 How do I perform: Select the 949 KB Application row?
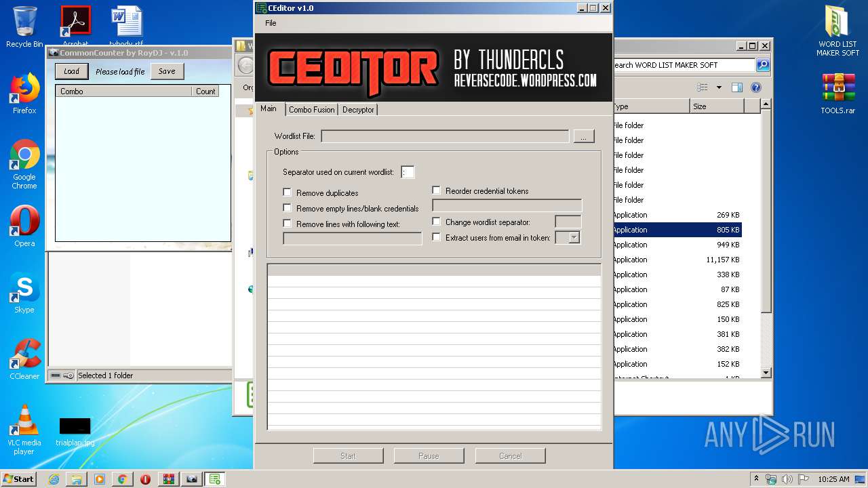677,245
